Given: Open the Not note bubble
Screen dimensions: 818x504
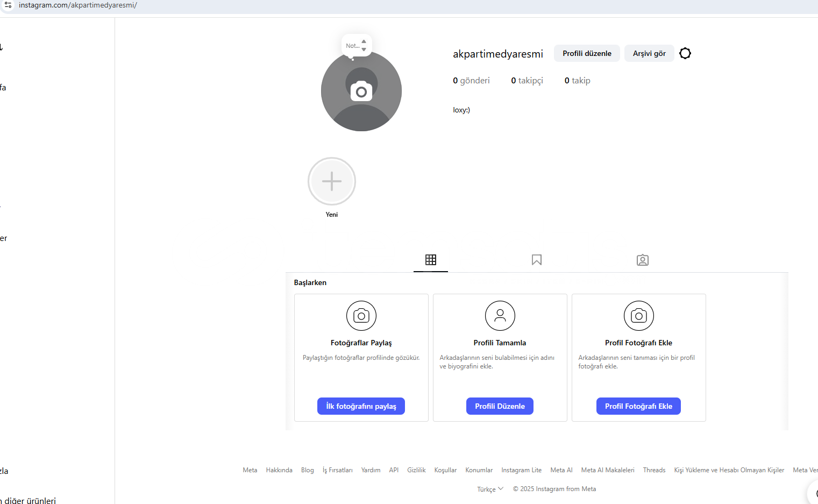Looking at the screenshot, I should tap(357, 46).
